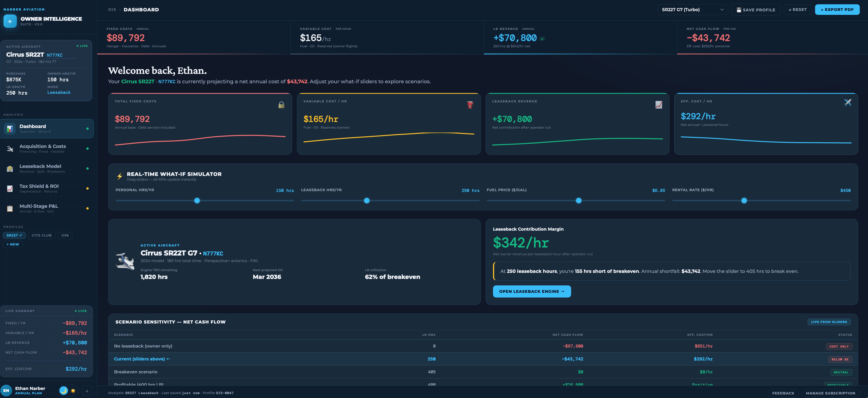Click the down arrow button beside the theme toggle

point(87,391)
